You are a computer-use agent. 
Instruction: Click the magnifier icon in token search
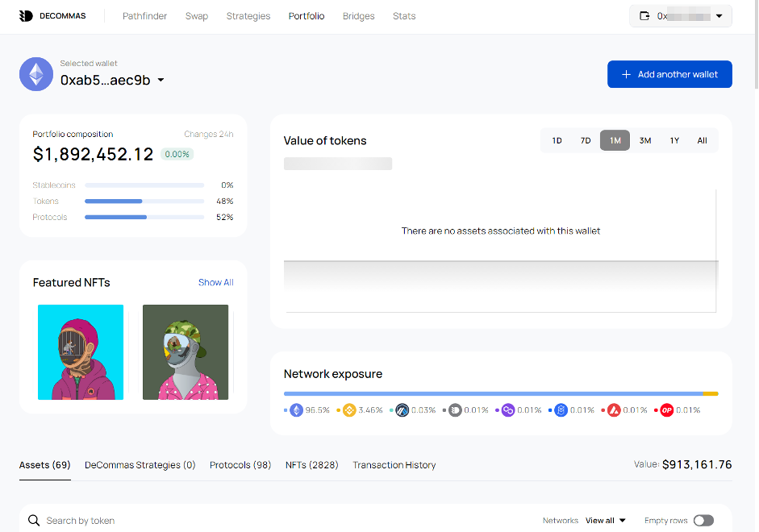click(34, 521)
